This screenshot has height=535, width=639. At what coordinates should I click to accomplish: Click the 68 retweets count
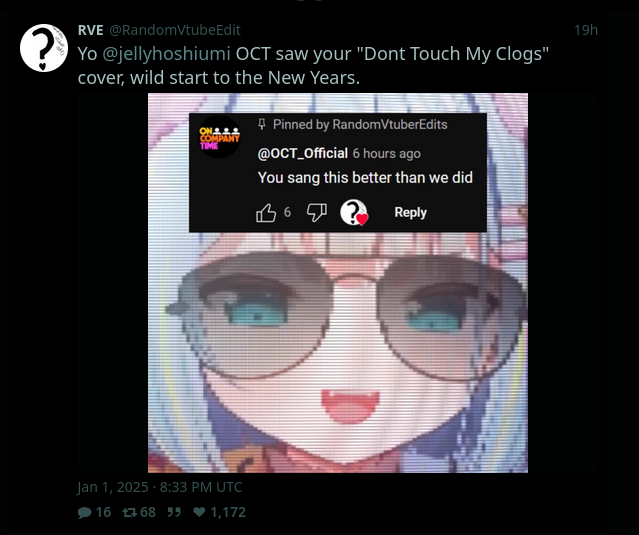(x=148, y=512)
